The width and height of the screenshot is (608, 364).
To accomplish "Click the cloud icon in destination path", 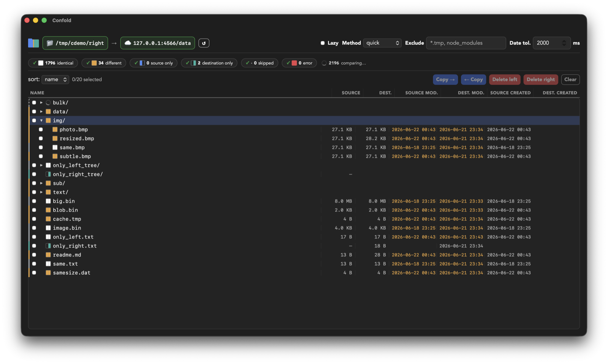I will 128,43.
